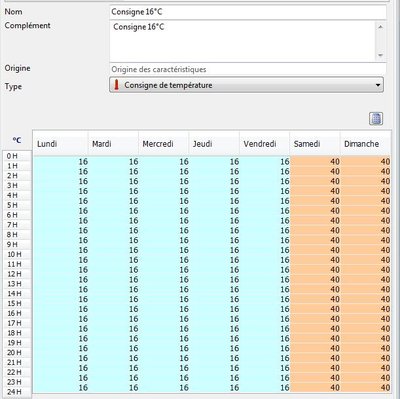The image size is (400, 399).
Task: Select the 5 H row header
Action: [17, 205]
